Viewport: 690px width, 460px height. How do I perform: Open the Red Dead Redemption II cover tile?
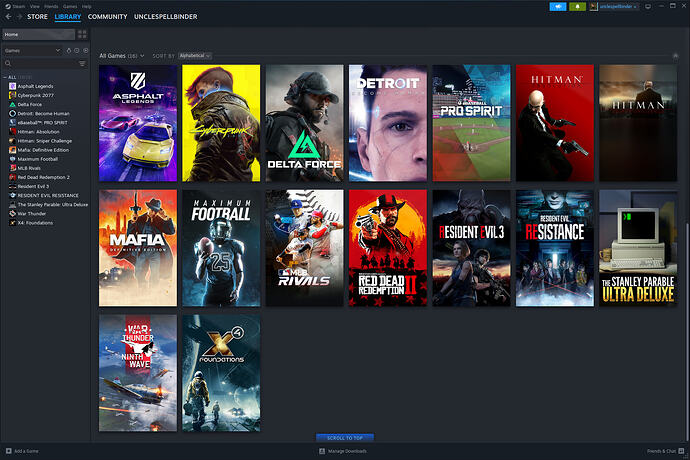tap(388, 248)
